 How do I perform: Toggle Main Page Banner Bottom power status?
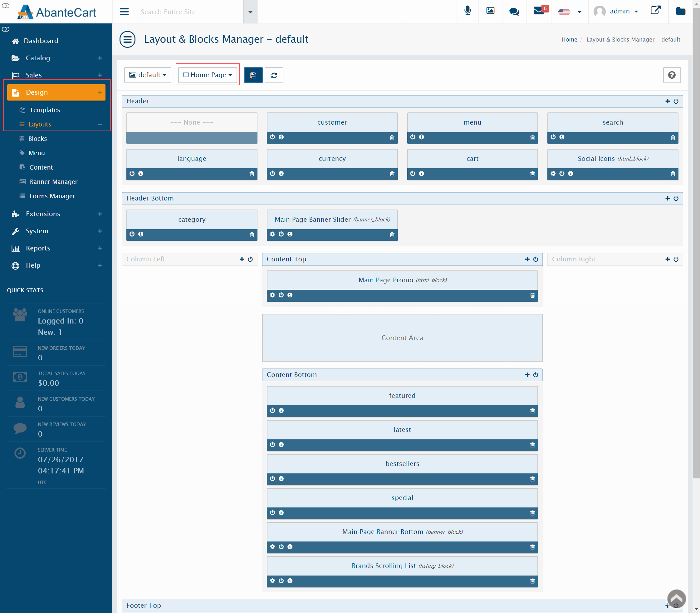[x=281, y=546]
